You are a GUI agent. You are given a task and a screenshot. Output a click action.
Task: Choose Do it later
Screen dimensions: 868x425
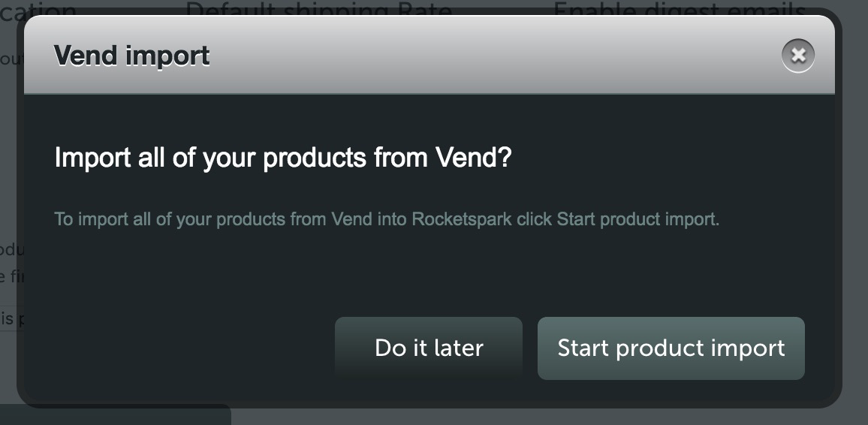[x=429, y=348]
